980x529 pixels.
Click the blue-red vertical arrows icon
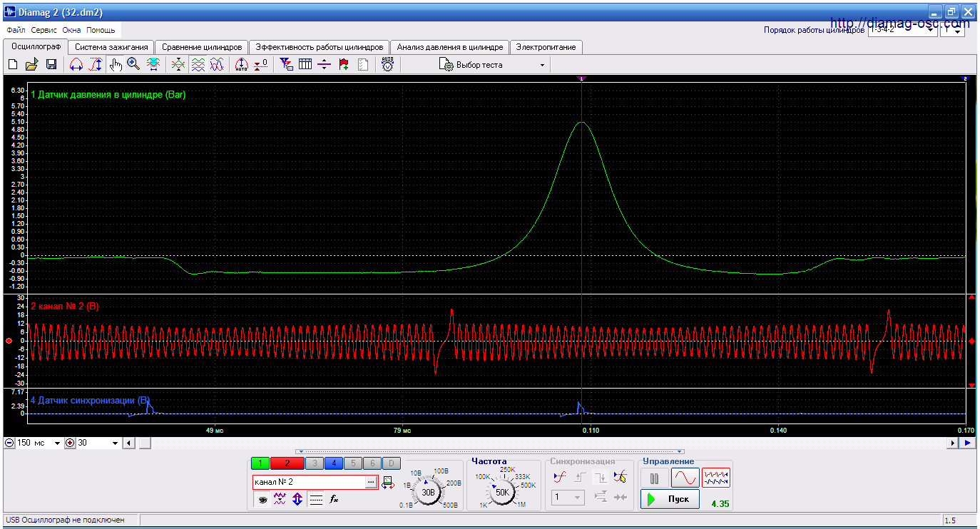297,499
